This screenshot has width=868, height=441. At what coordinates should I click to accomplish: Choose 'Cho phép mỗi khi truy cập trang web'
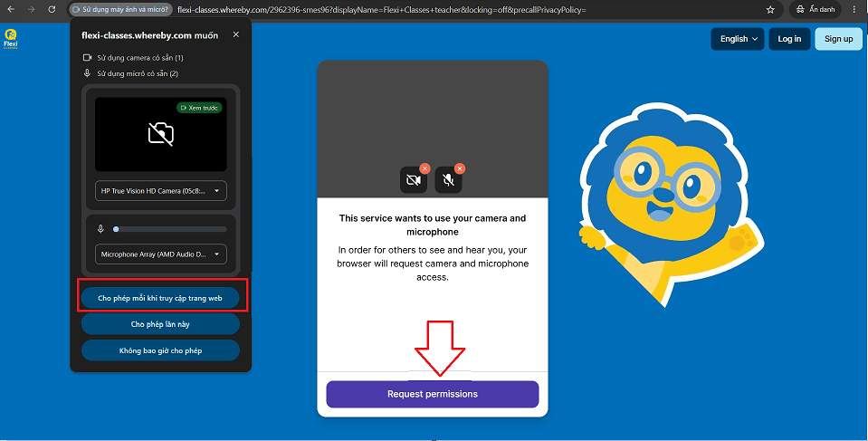tap(160, 298)
